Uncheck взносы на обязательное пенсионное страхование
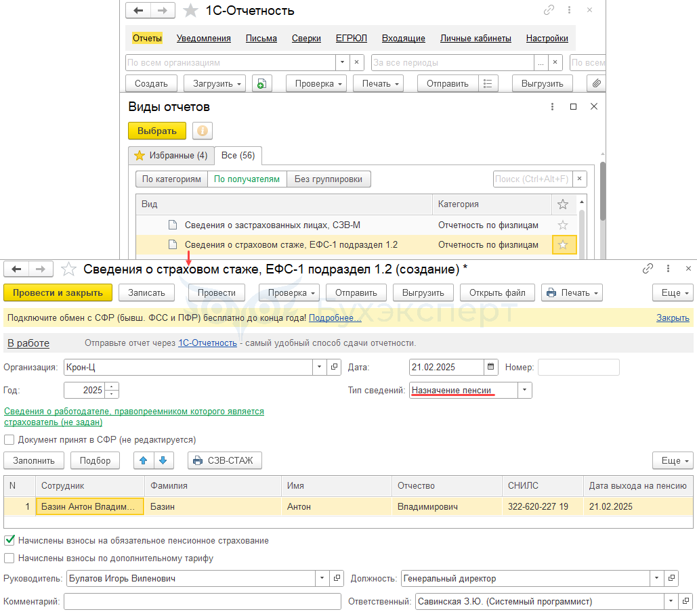Screen dimensions: 697x616 tap(9, 540)
